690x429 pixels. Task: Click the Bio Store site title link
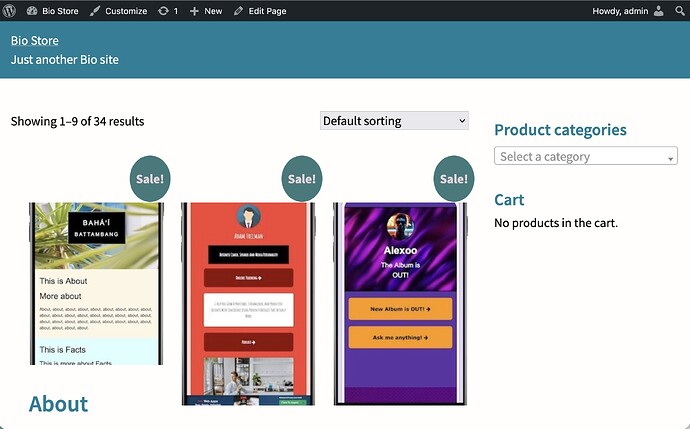[x=35, y=40]
